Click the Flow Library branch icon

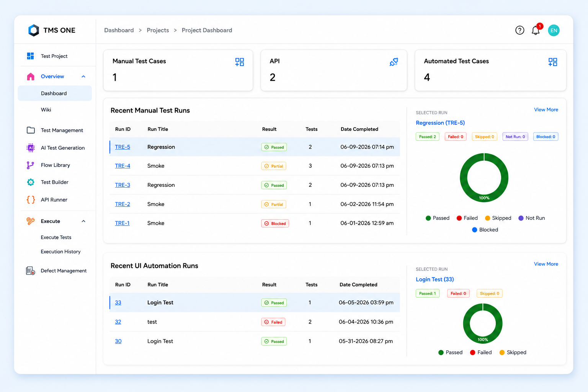pyautogui.click(x=31, y=165)
